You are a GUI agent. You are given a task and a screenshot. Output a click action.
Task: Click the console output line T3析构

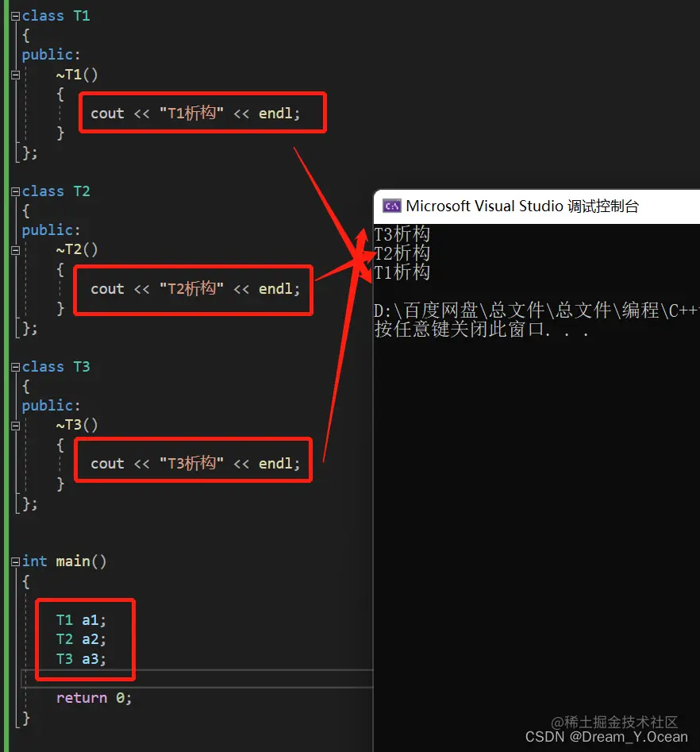click(402, 234)
